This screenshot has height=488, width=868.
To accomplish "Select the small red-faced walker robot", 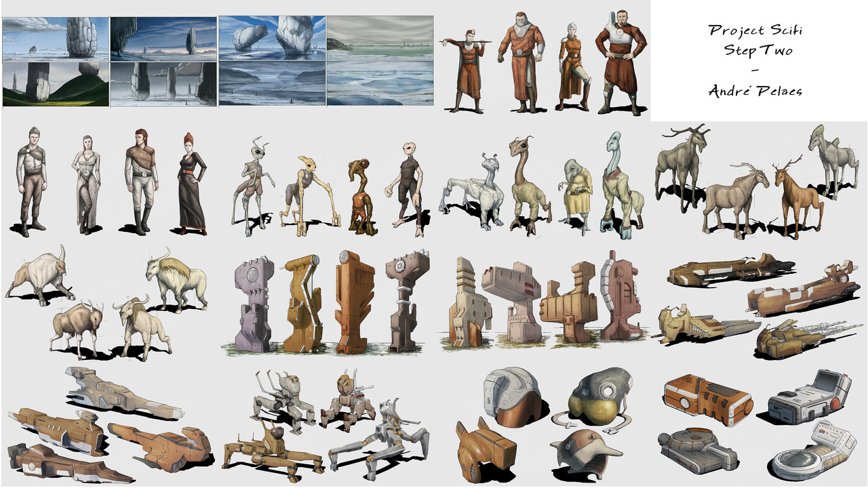I will (x=347, y=399).
